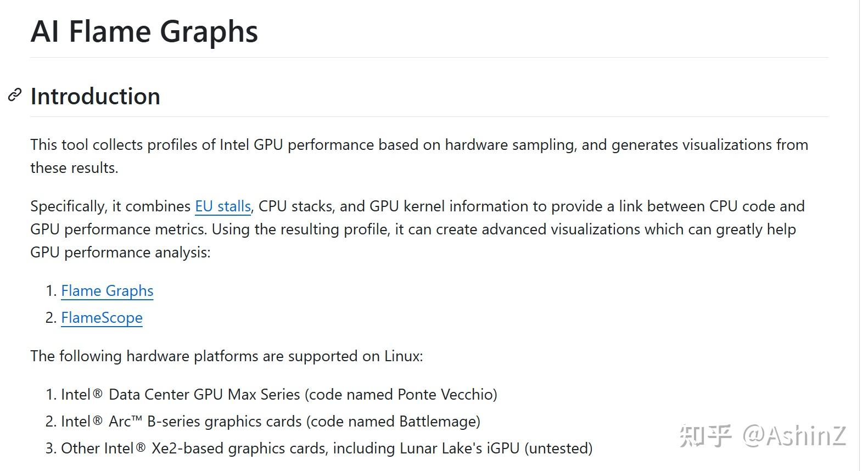868x471 pixels.
Task: Click the 知乎 logo in the watermark
Action: coord(705,436)
